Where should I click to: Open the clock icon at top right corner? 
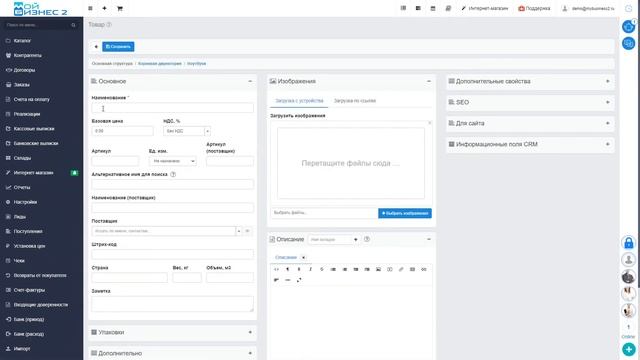(x=629, y=8)
